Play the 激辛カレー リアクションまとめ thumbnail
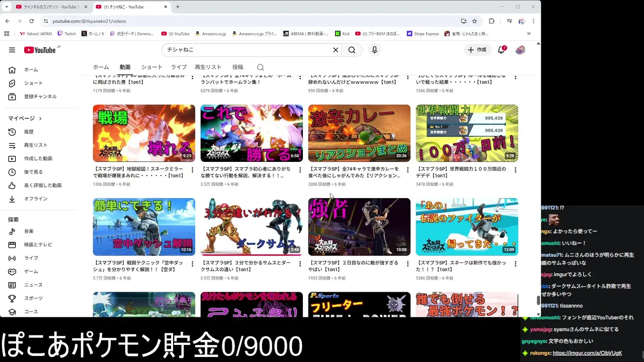Image resolution: width=644 pixels, height=362 pixels. pyautogui.click(x=359, y=133)
